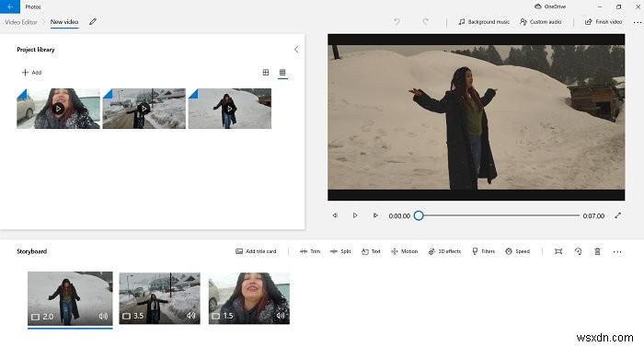Image resolution: width=644 pixels, height=347 pixels.
Task: Click the video preview image
Action: click(x=477, y=117)
